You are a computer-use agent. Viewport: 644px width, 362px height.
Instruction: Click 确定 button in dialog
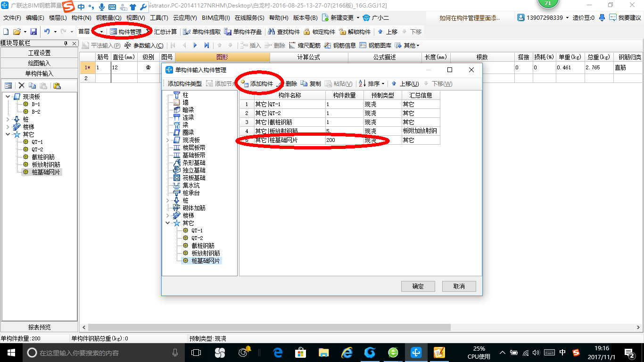pyautogui.click(x=418, y=286)
